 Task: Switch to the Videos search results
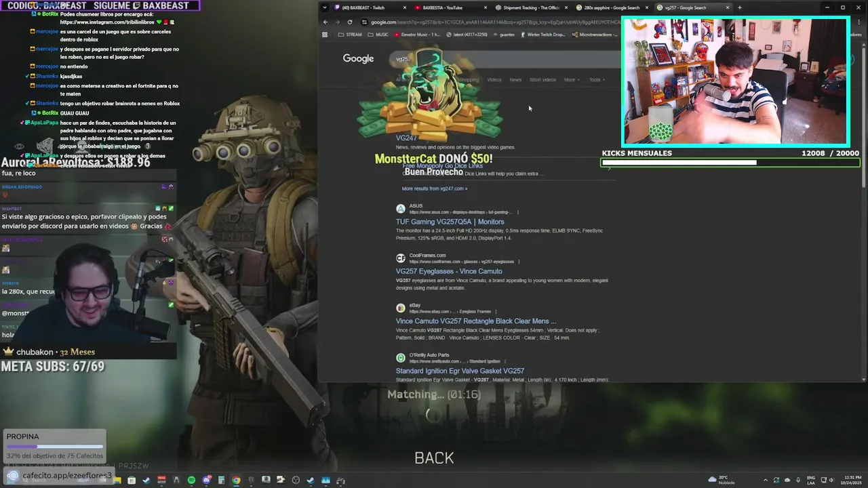(x=494, y=80)
